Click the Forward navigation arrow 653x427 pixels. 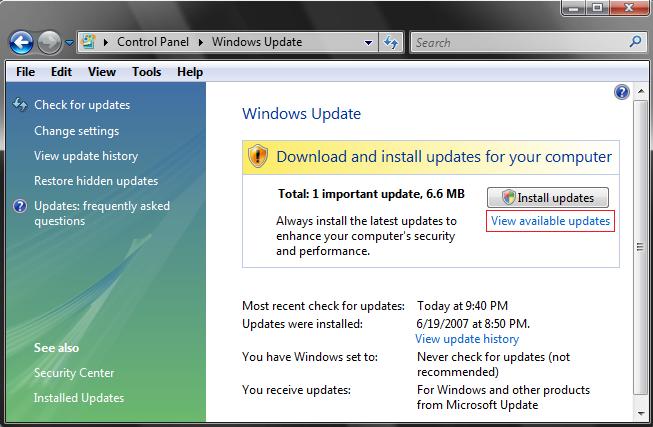(49, 42)
